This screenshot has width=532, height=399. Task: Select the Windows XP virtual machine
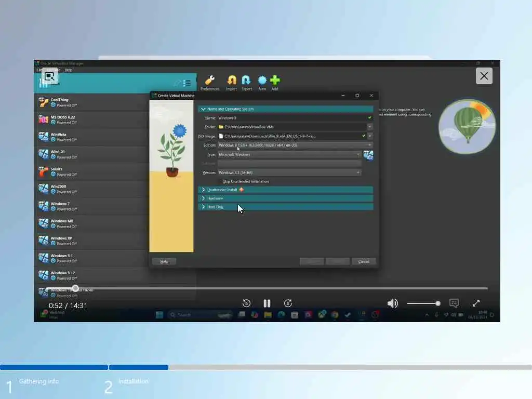pos(91,241)
